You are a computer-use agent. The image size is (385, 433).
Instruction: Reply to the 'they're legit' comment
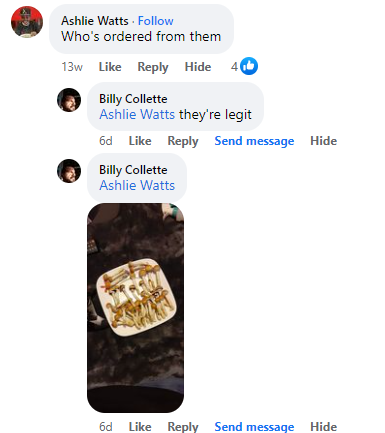point(183,141)
